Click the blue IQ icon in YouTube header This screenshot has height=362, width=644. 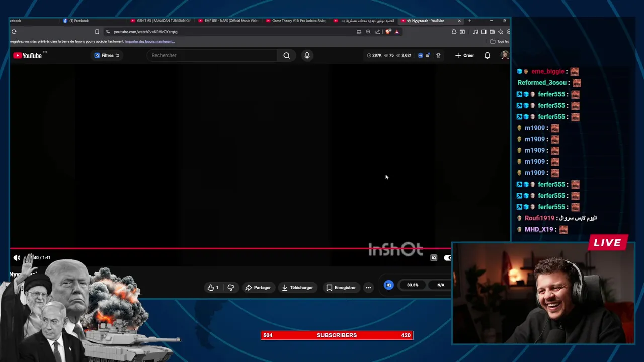tap(420, 55)
